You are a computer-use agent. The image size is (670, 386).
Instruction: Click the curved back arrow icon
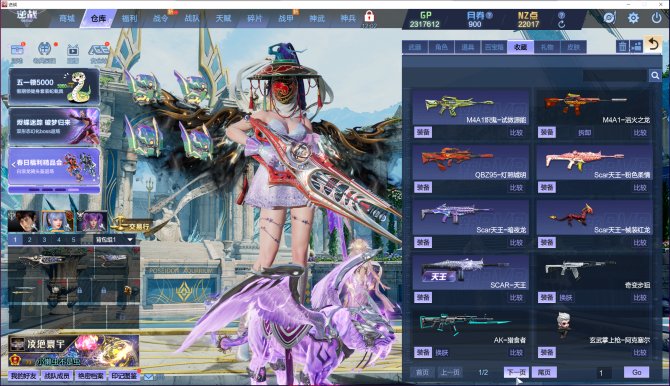[x=653, y=44]
